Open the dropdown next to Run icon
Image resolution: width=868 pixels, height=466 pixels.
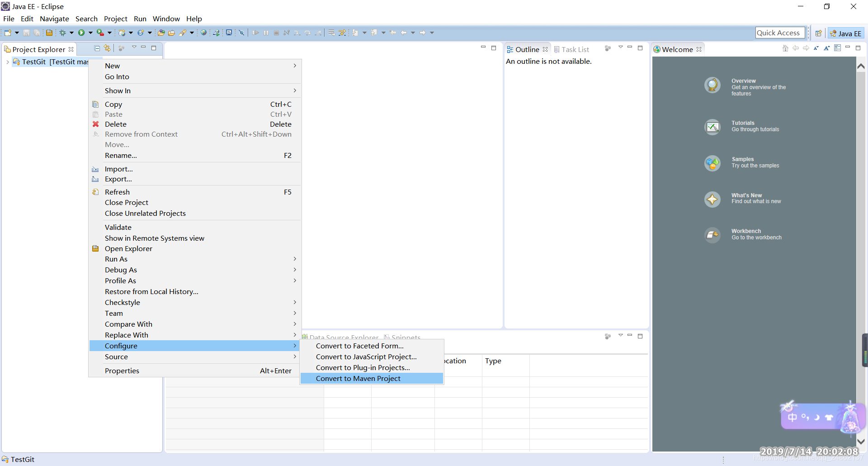tap(90, 33)
